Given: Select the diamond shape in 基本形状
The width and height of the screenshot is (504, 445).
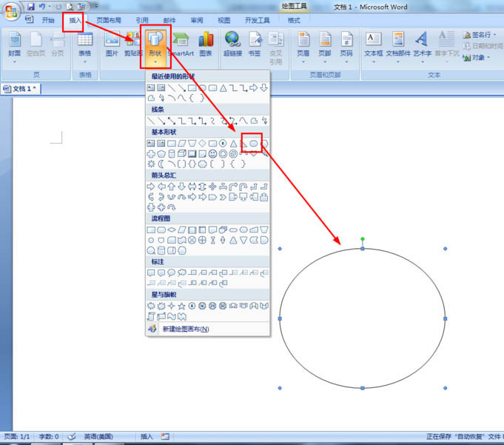Looking at the screenshot, I should click(202, 144).
